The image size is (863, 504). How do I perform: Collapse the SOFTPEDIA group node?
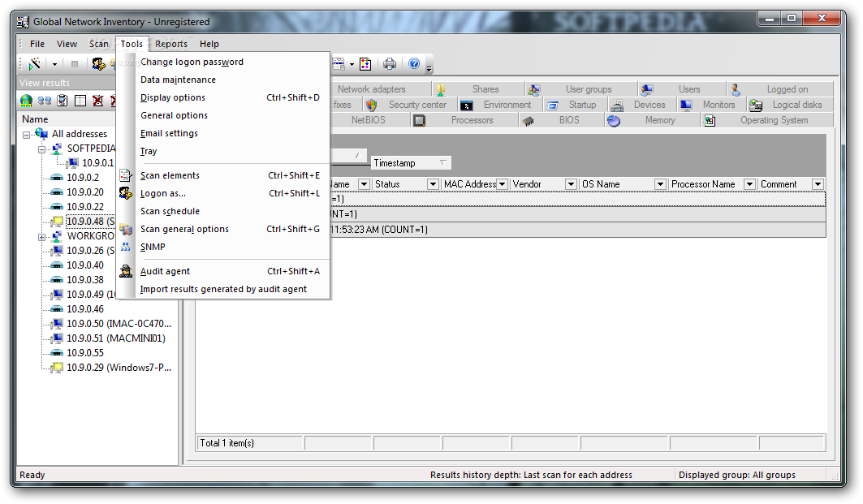(41, 149)
